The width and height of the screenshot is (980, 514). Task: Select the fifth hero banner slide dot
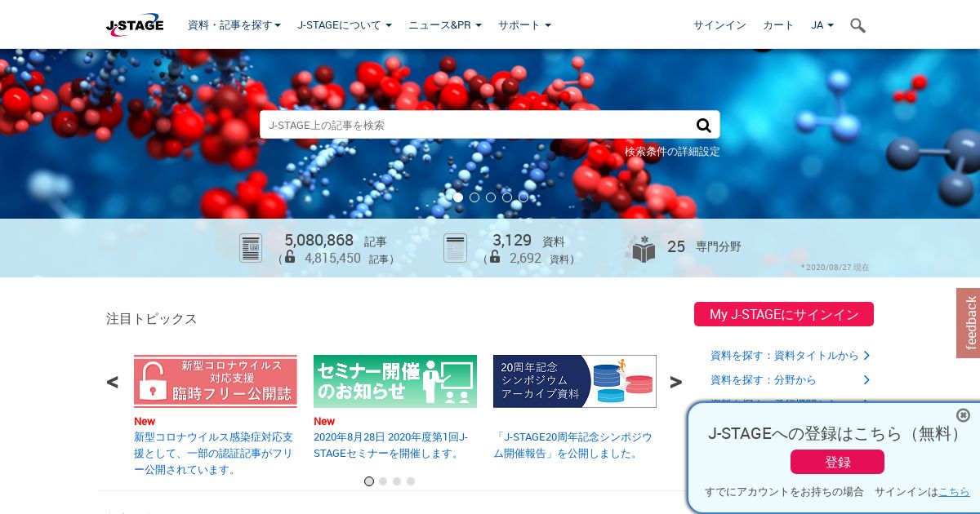[x=523, y=197]
